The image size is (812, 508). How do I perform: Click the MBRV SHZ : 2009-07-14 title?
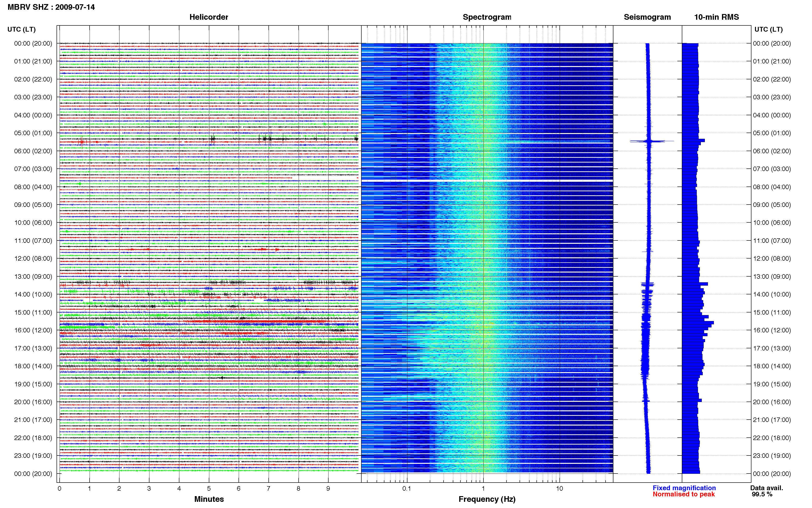51,7
